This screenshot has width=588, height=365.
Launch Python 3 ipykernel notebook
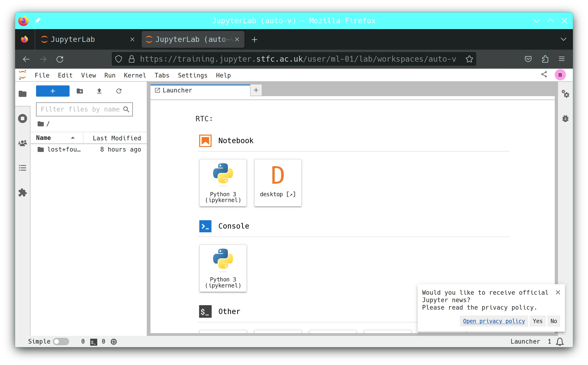pyautogui.click(x=223, y=182)
